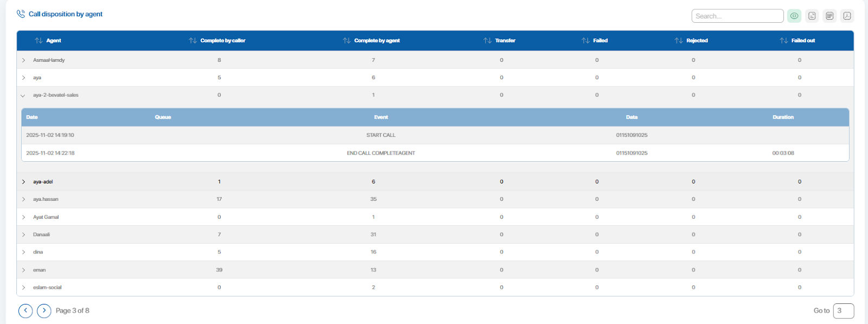Toggle the green eye view icon
The height and width of the screenshot is (324, 868).
794,16
